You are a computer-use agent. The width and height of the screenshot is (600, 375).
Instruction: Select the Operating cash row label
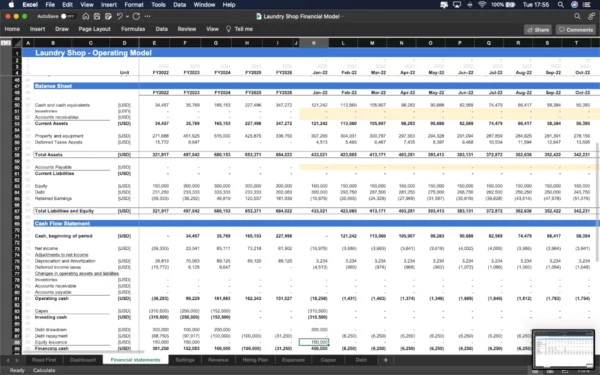52,298
